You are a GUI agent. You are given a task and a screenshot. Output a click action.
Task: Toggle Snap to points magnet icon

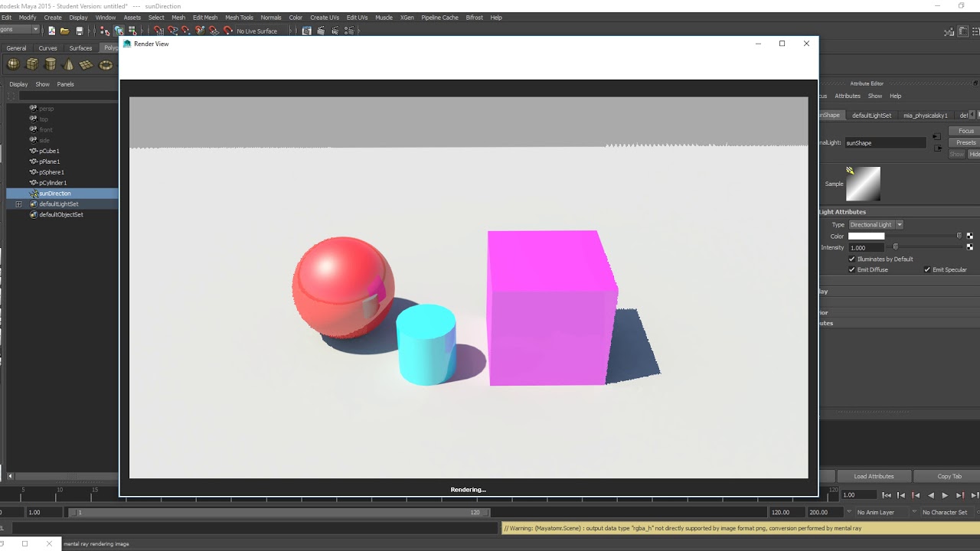pyautogui.click(x=185, y=31)
